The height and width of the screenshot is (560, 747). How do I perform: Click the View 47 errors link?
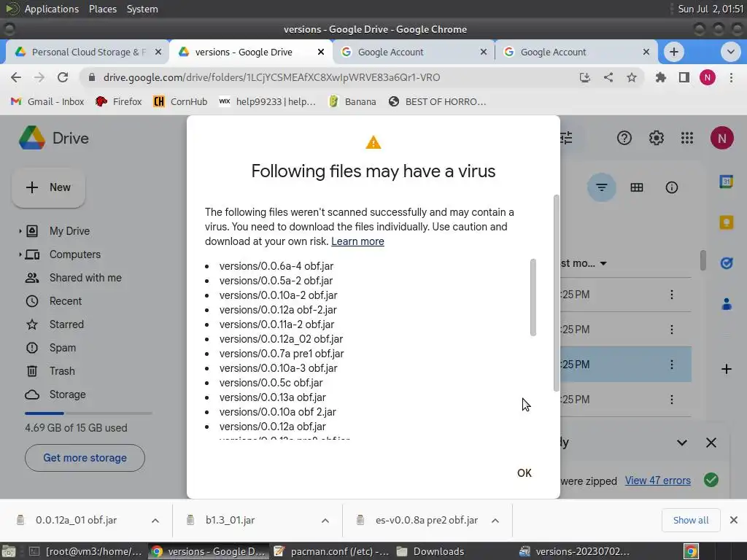coord(657,481)
